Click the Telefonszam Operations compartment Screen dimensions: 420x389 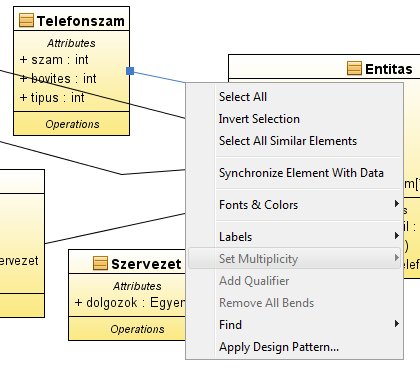pyautogui.click(x=71, y=124)
